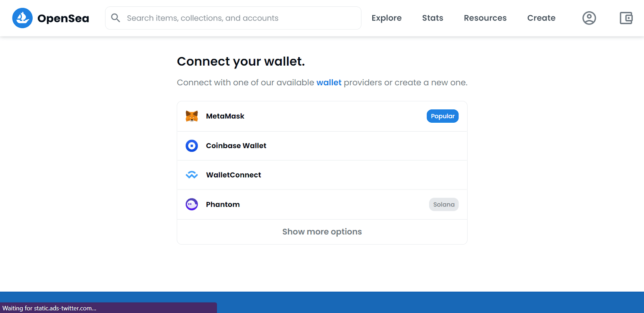644x313 pixels.
Task: Click the OpenSea wordmark text
Action: 63,19
